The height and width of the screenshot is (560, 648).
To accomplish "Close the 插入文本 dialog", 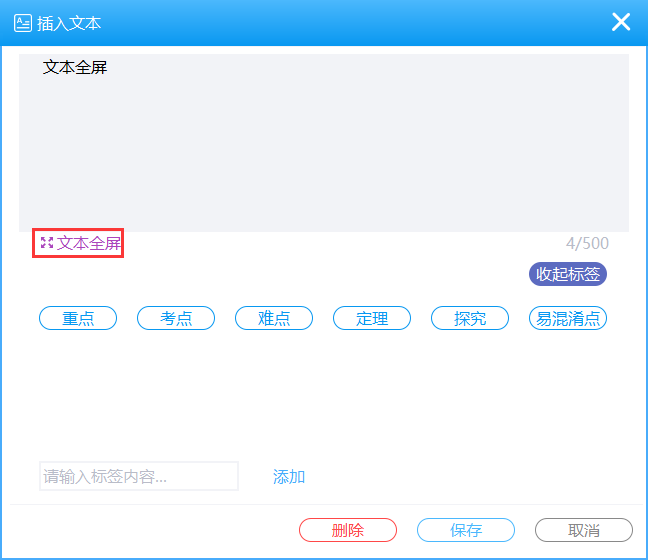I will coord(621,22).
